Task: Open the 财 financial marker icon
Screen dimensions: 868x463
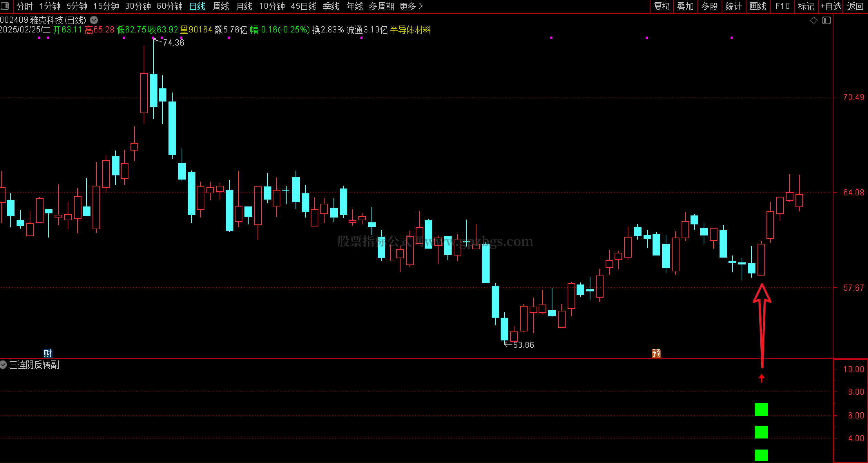Action: coord(48,353)
